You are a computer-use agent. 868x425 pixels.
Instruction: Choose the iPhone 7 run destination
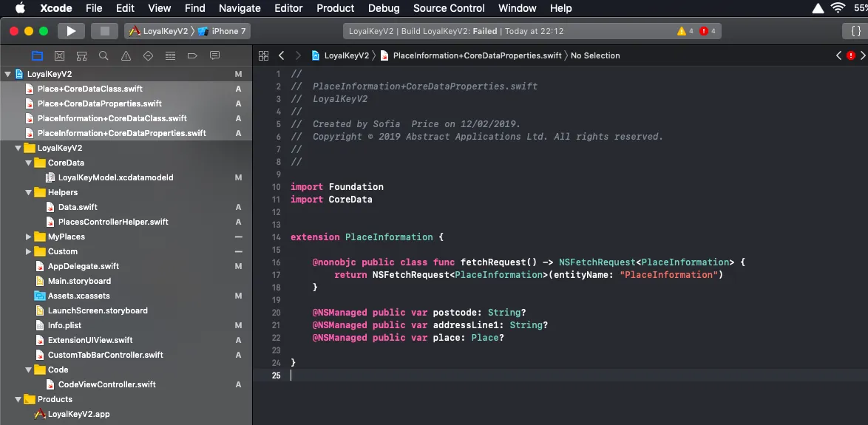point(223,31)
